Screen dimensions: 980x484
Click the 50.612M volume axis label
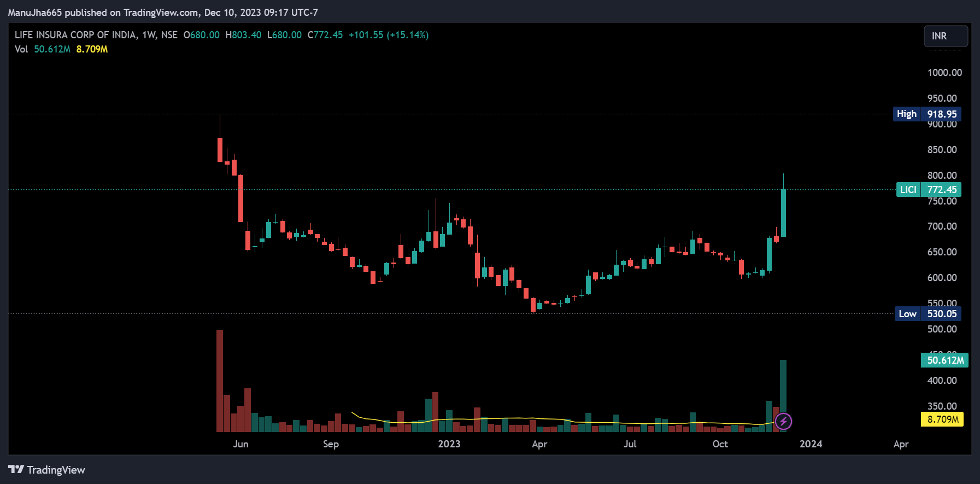click(x=944, y=360)
